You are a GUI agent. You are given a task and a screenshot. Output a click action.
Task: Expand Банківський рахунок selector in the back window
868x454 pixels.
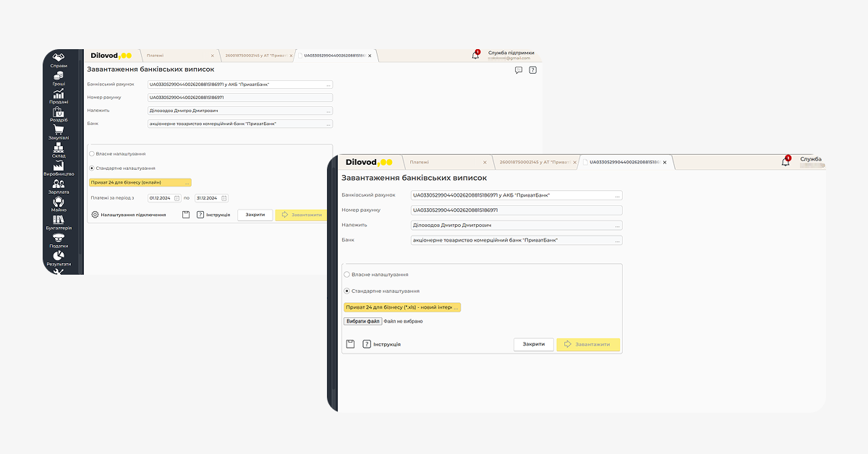coord(328,85)
